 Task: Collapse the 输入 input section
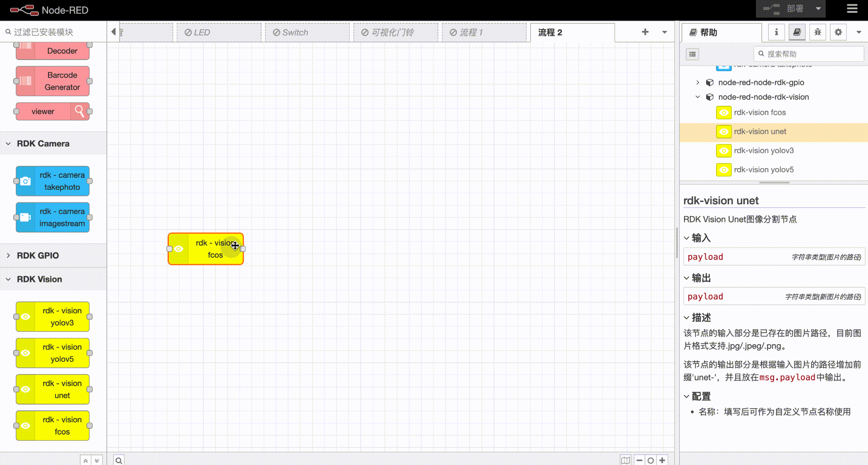(697, 238)
